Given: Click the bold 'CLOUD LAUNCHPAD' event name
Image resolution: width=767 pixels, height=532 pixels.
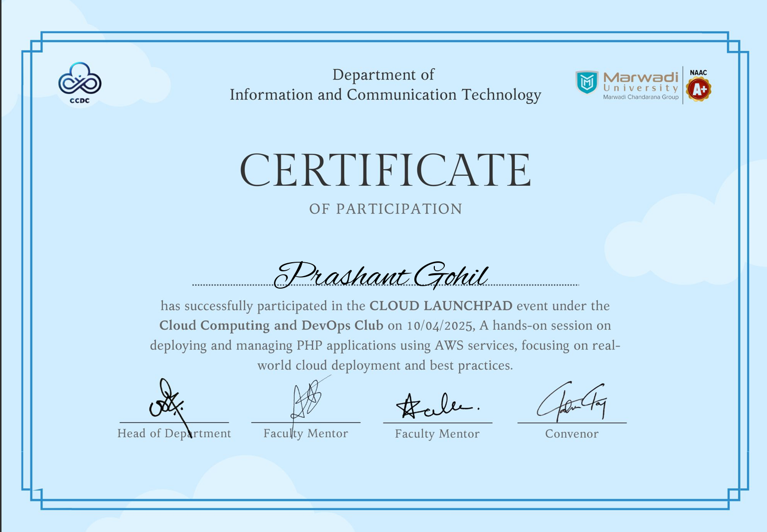Looking at the screenshot, I should (x=441, y=306).
